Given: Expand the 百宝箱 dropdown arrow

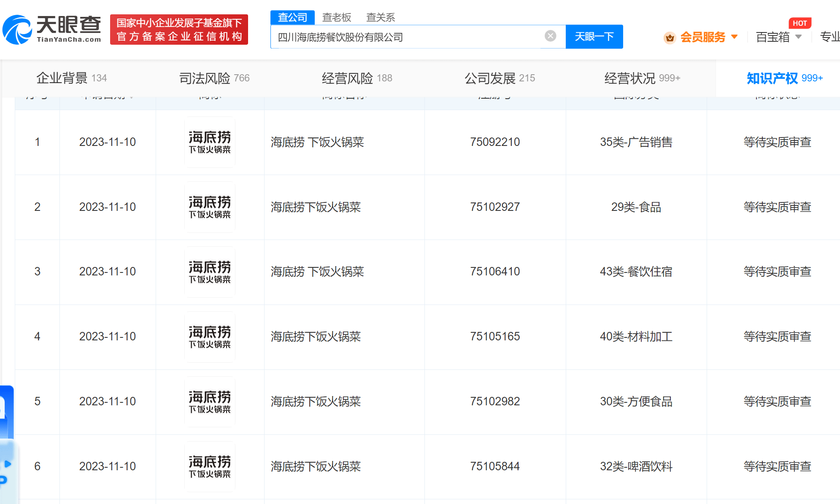Looking at the screenshot, I should coord(798,37).
